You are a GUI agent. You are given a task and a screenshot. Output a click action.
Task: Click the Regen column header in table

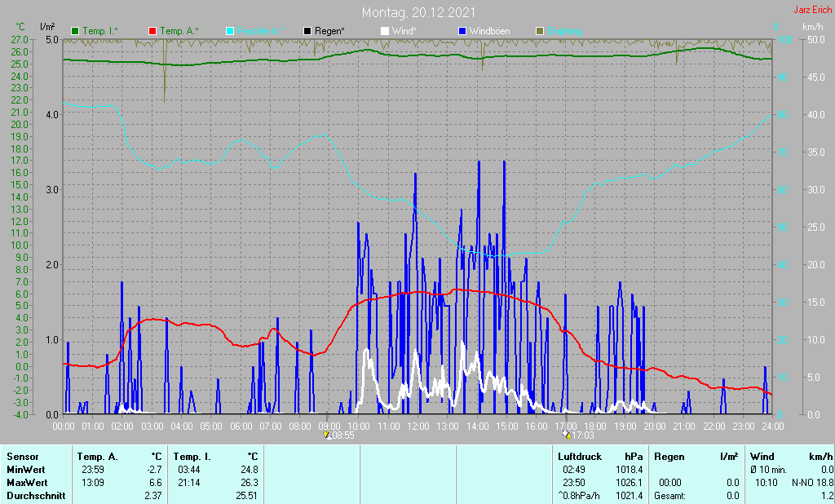(670, 457)
